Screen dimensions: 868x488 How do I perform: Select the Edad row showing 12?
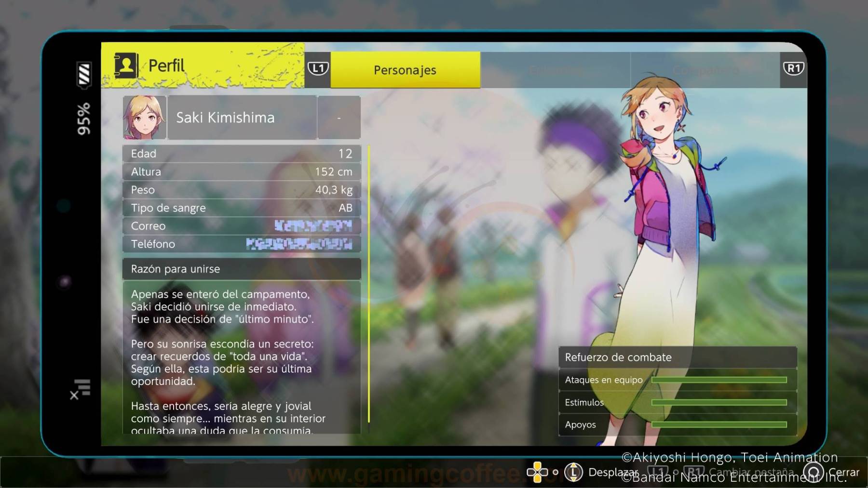(242, 154)
